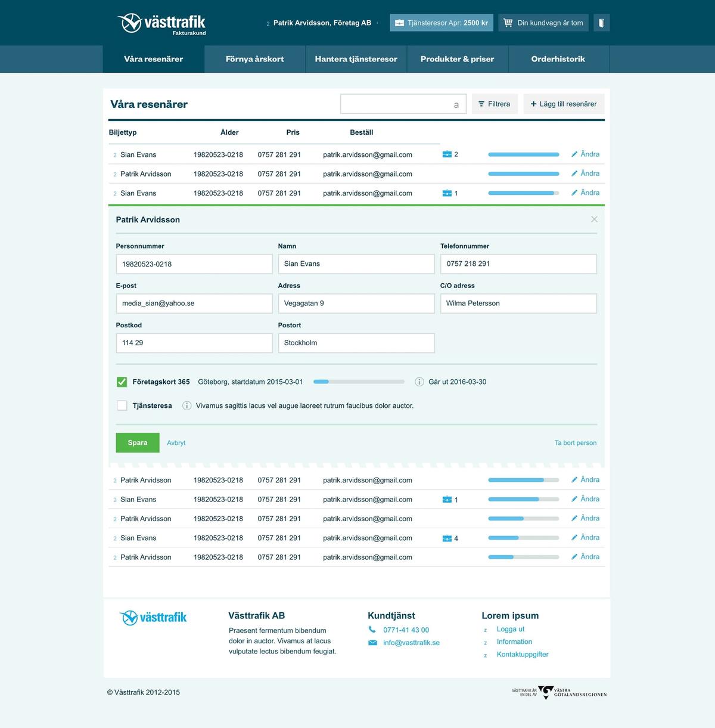
Task: Click the progress bar in the briefcase 2 row
Action: pyautogui.click(x=524, y=154)
